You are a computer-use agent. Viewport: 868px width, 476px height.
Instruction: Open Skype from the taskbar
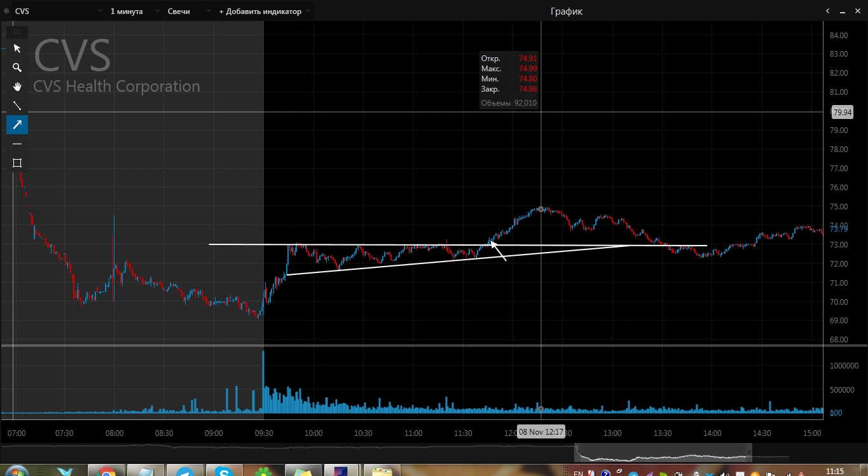tap(223, 472)
